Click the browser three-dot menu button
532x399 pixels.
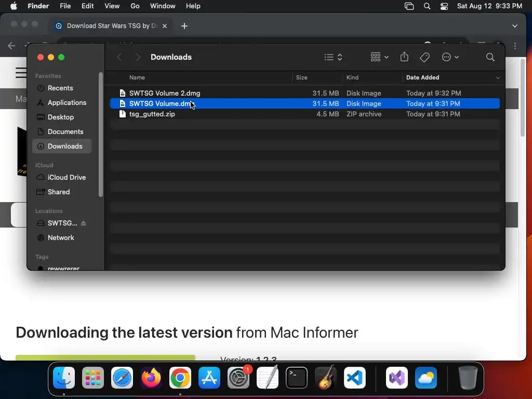tap(515, 46)
